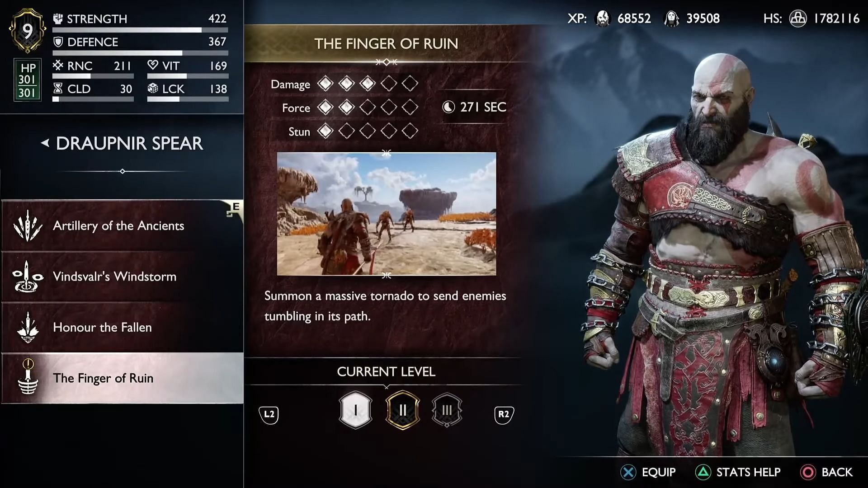
Task: Toggle ability to Level I
Action: [355, 411]
